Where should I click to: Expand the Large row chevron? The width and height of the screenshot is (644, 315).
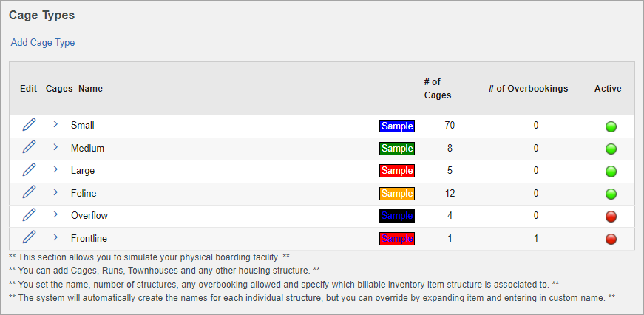click(x=55, y=169)
